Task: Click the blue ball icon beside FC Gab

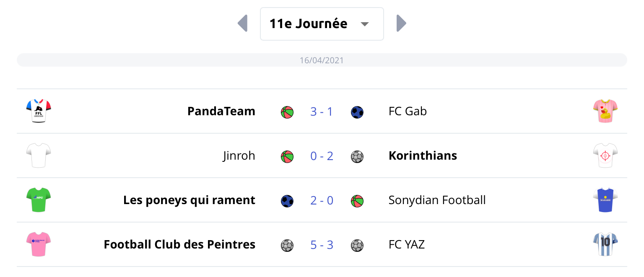Action: tap(357, 112)
